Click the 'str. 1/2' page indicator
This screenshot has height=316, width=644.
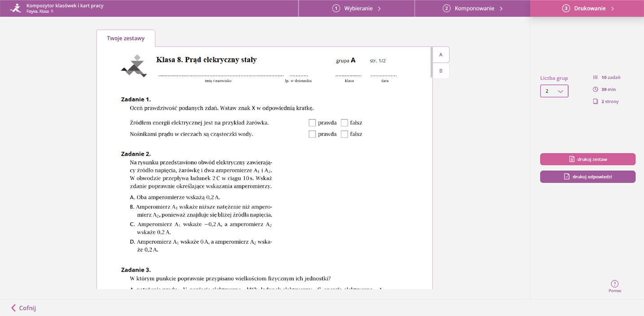click(377, 61)
